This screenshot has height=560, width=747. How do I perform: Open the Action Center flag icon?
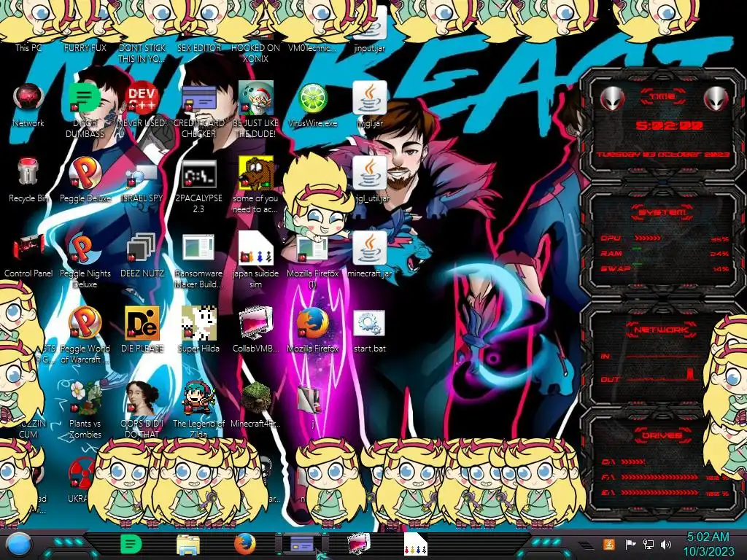tap(630, 544)
